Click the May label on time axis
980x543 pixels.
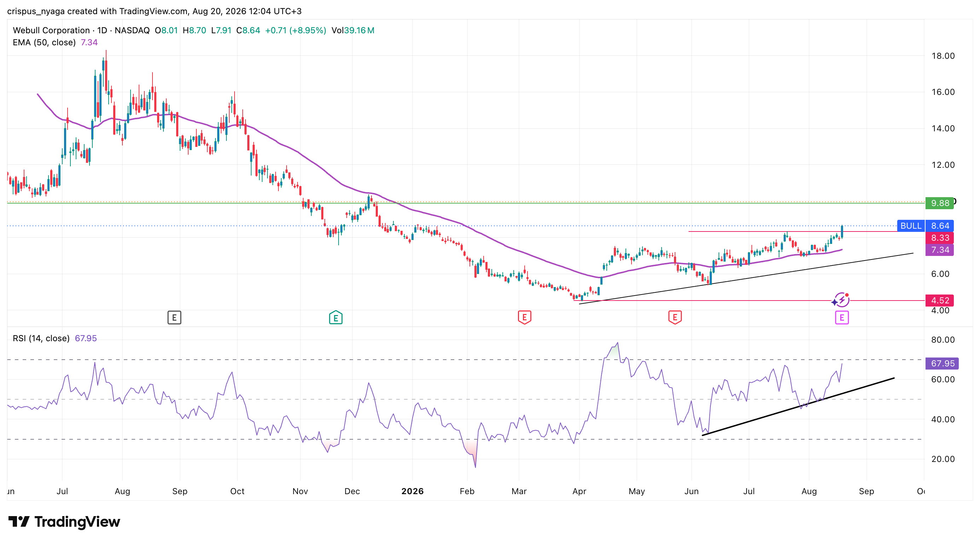coord(637,491)
